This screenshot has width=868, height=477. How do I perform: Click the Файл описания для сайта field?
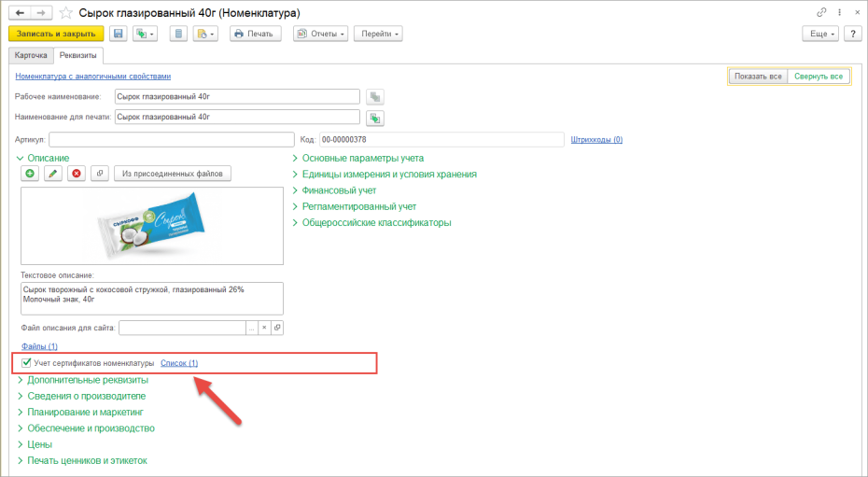[182, 328]
